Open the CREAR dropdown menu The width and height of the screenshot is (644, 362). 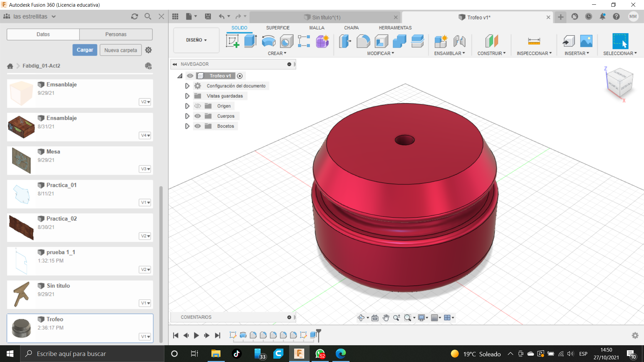tap(277, 53)
